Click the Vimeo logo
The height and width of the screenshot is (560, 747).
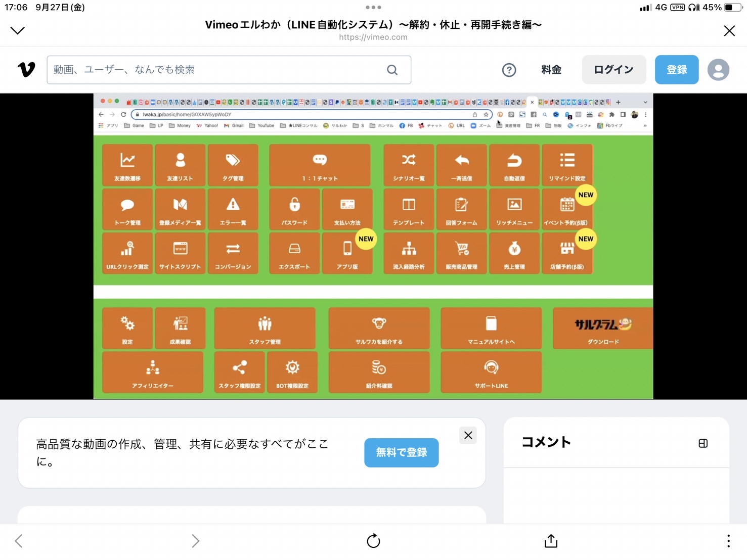tap(26, 69)
